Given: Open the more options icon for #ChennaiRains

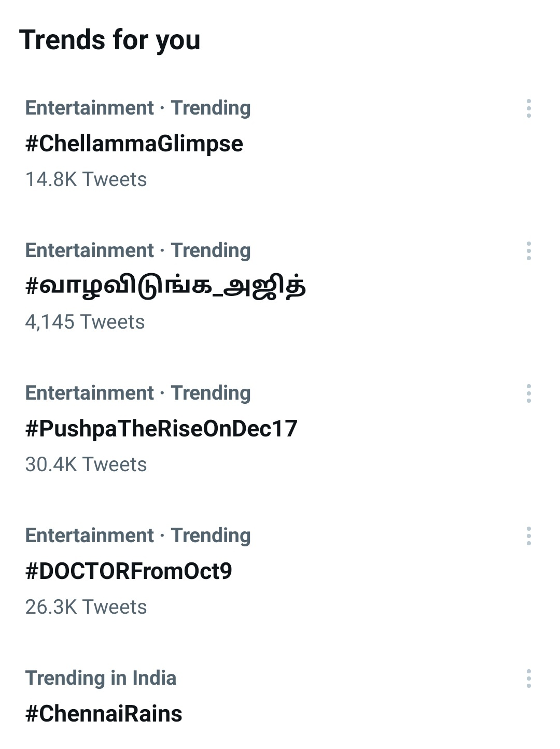Looking at the screenshot, I should coord(529,679).
